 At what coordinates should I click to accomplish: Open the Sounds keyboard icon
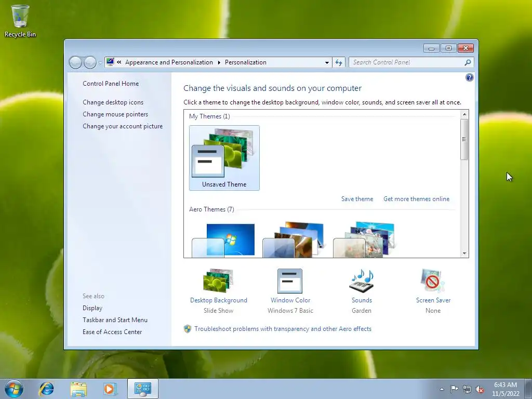click(362, 281)
